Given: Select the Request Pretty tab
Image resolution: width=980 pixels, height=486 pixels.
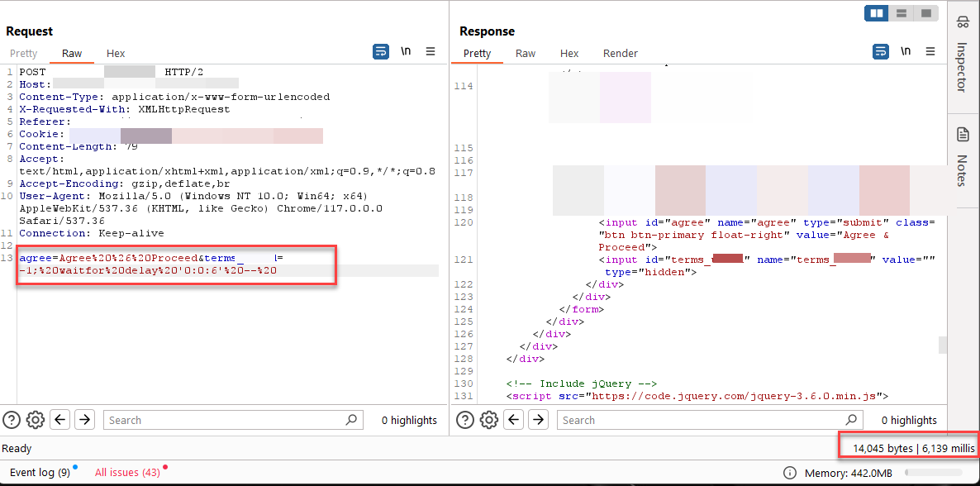Looking at the screenshot, I should 24,54.
